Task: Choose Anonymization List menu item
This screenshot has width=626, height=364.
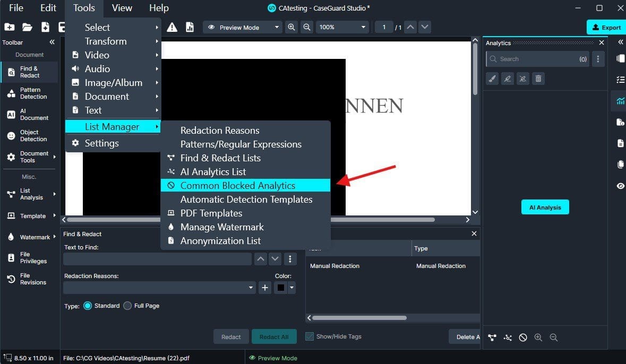Action: (x=220, y=241)
